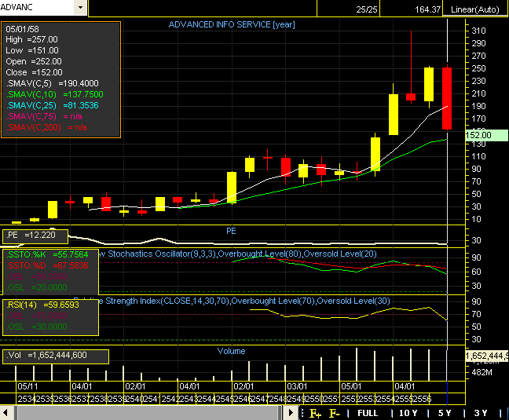The width and height of the screenshot is (509, 420).
Task: Click the 25/25 counter field
Action: pyautogui.click(x=348, y=9)
